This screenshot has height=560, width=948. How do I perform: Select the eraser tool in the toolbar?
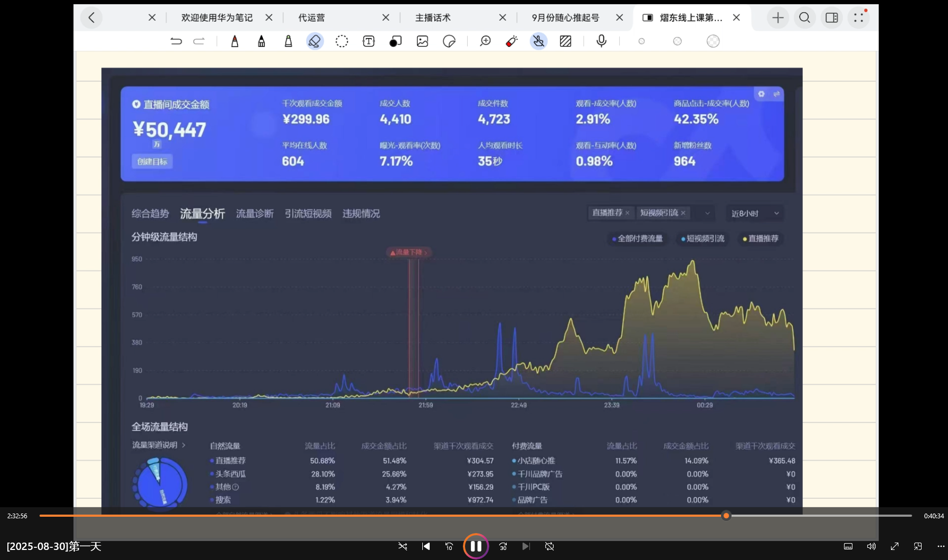point(315,41)
